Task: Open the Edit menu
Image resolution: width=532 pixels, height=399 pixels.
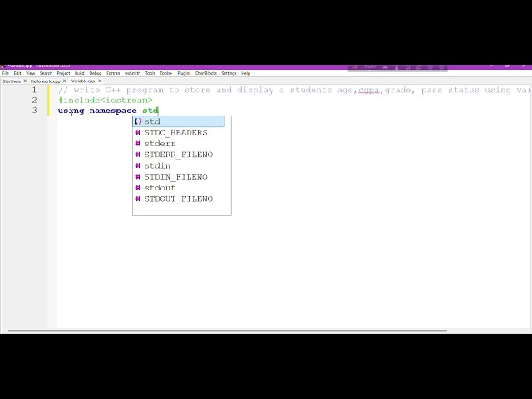Action: click(17, 73)
